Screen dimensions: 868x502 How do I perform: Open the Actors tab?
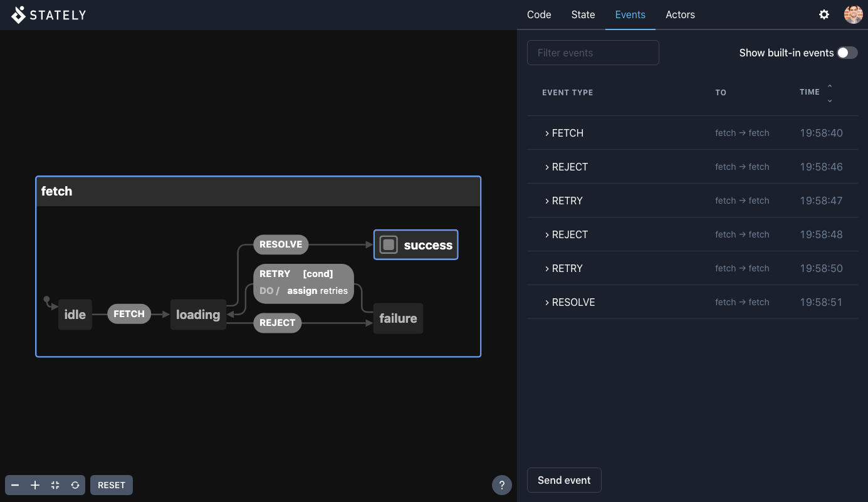(x=680, y=14)
